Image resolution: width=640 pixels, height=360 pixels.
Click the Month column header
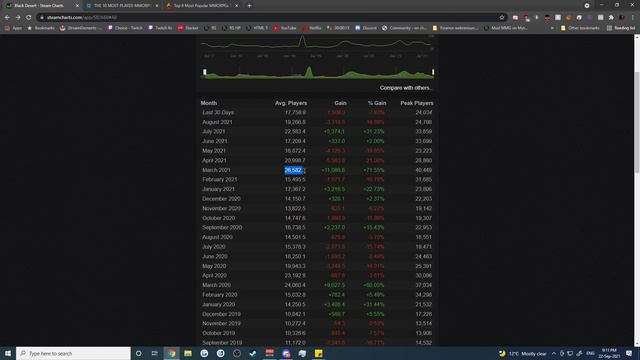209,103
